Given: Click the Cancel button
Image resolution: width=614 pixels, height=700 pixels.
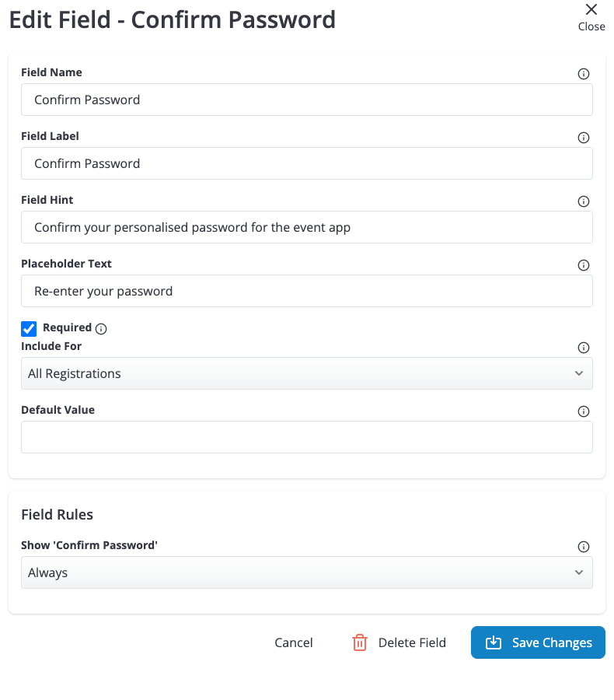Looking at the screenshot, I should (x=293, y=642).
